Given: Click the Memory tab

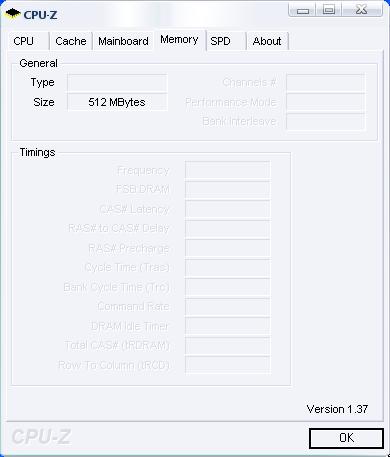Looking at the screenshot, I should click(x=179, y=40).
